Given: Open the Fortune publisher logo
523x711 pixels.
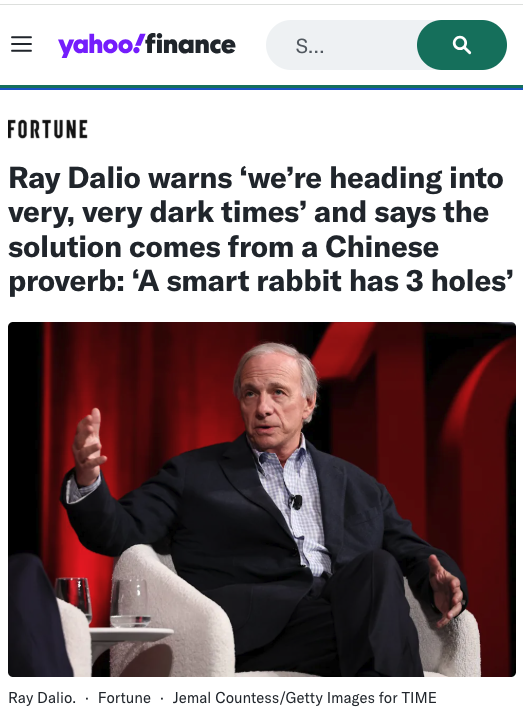Looking at the screenshot, I should tap(48, 129).
